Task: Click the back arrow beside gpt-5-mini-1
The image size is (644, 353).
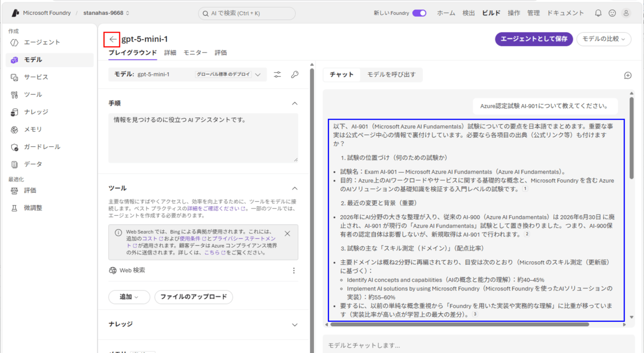Action: point(113,39)
